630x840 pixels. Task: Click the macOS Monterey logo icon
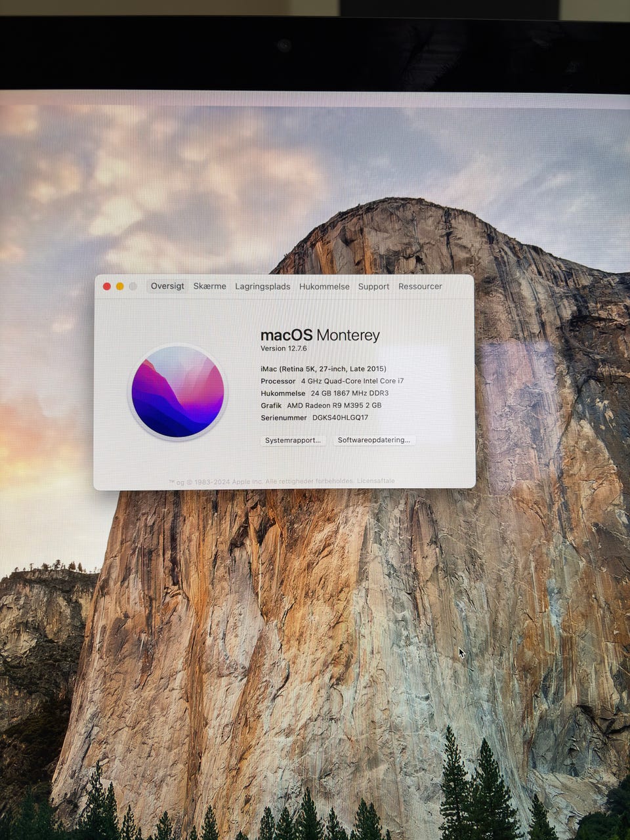pos(178,392)
